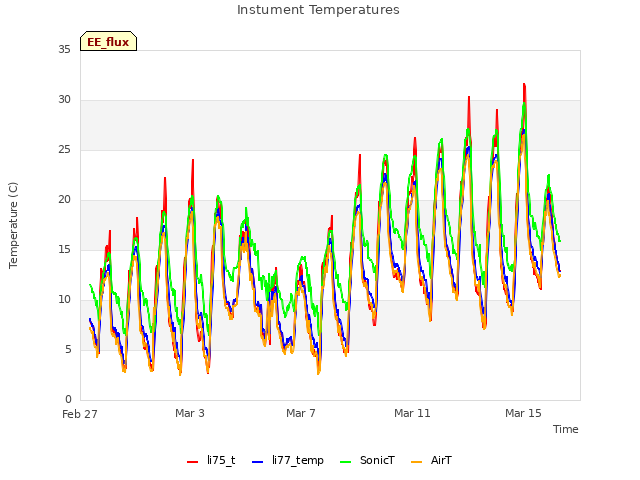Click the 0 y-axis tick label

pos(68,399)
